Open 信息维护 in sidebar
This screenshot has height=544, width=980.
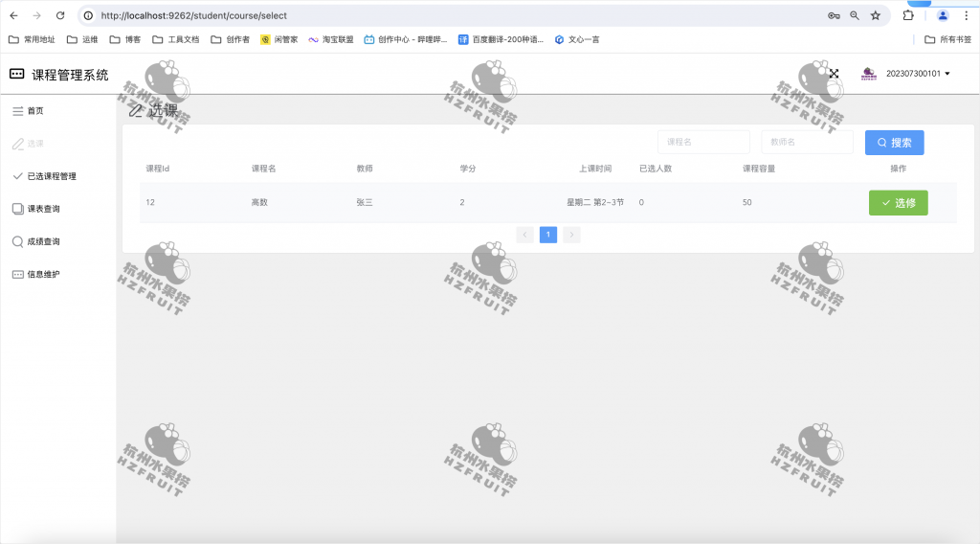[58, 274]
